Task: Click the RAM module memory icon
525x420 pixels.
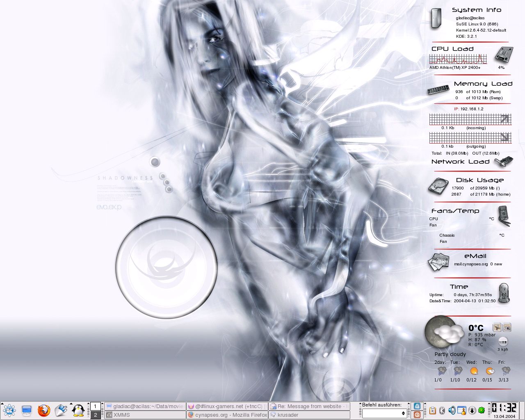Action: pos(438,90)
